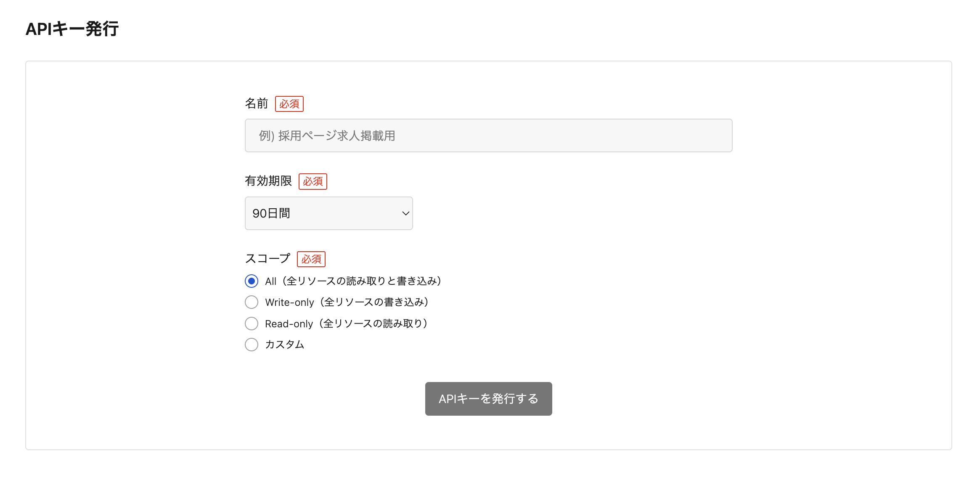Select the Read-only scope radio button
Image resolution: width=980 pixels, height=483 pixels.
pos(252,324)
